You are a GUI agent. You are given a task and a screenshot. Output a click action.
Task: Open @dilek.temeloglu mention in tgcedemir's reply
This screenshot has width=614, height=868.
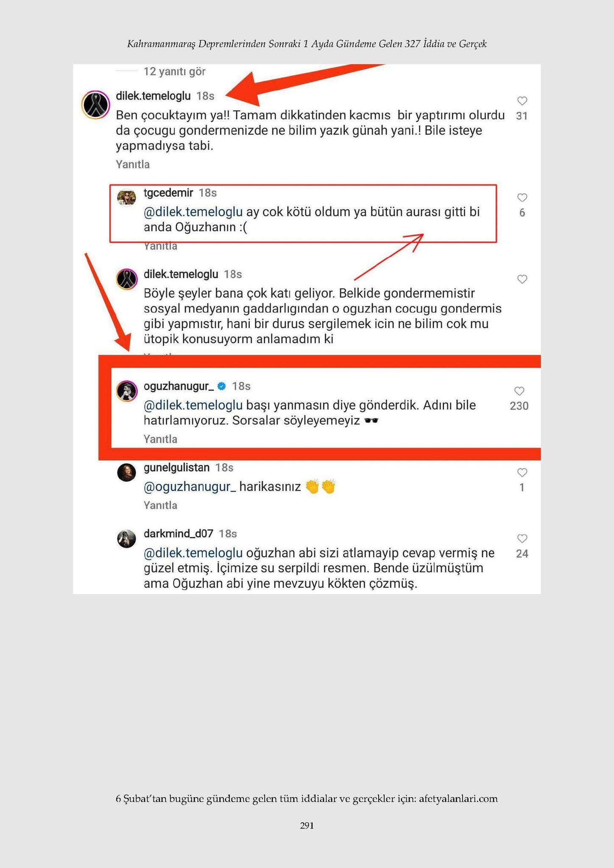[x=193, y=211]
